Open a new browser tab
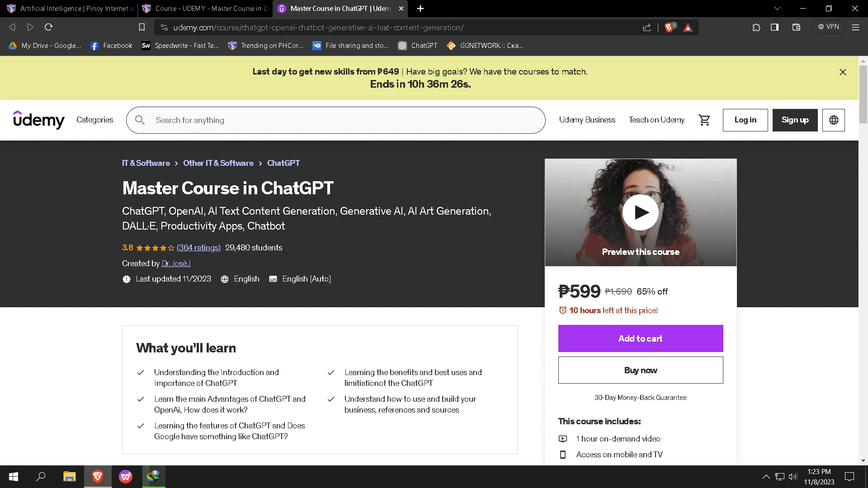The image size is (868, 488). point(420,9)
